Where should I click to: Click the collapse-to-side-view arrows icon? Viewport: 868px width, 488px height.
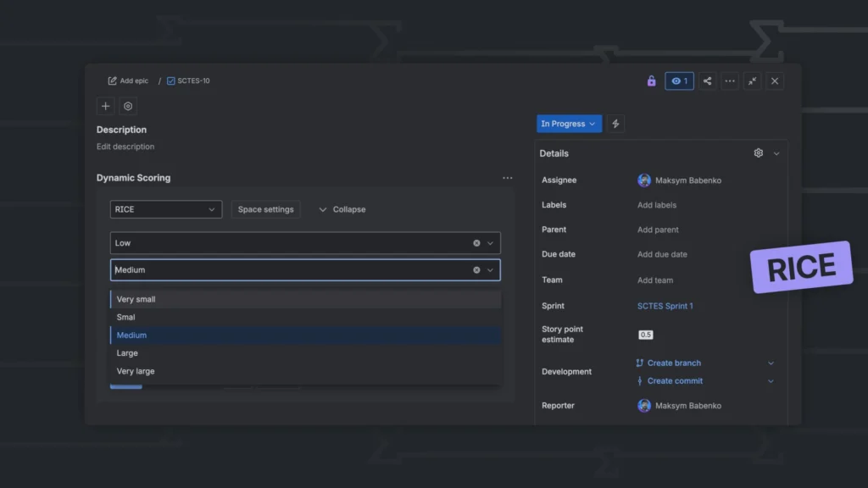click(x=753, y=80)
